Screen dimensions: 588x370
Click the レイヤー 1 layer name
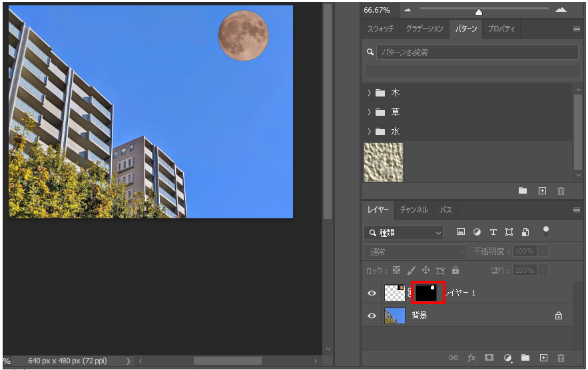[460, 293]
